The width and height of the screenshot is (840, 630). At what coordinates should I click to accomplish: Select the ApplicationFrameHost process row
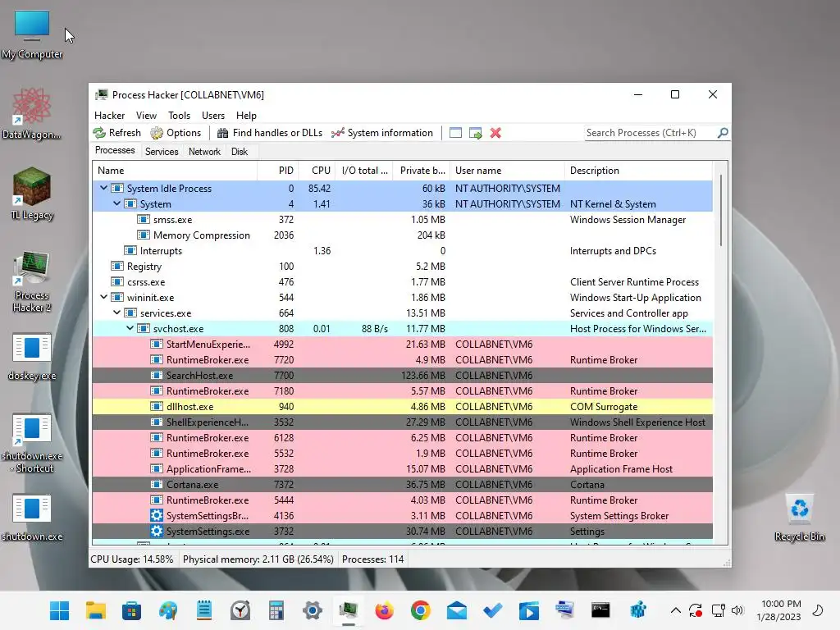[x=402, y=468]
